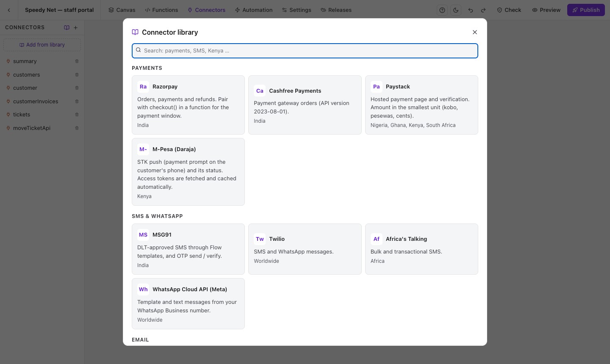The image size is (610, 364).
Task: Choose the MSG91 SMS connector title
Action: click(x=162, y=235)
